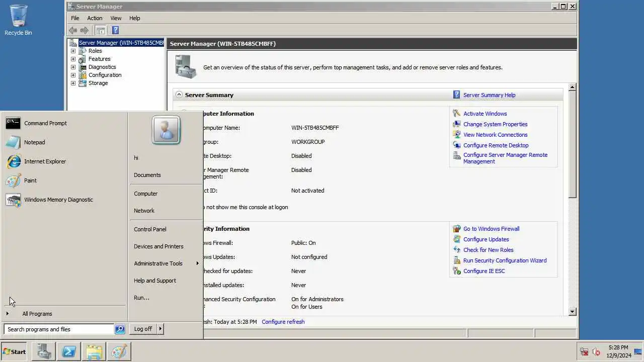Screen dimensions: 644x362
Task: Click the Change System Properties icon
Action: pos(457,124)
